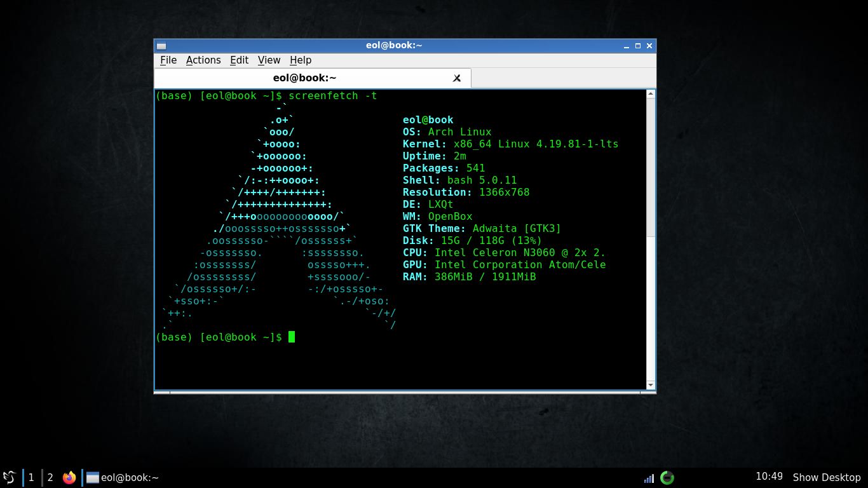868x488 pixels.
Task: Open the LXQt application menu
Action: (x=9, y=477)
